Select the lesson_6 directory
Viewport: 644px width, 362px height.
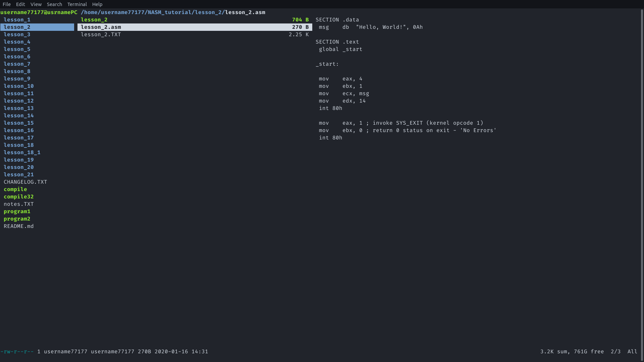pos(17,57)
